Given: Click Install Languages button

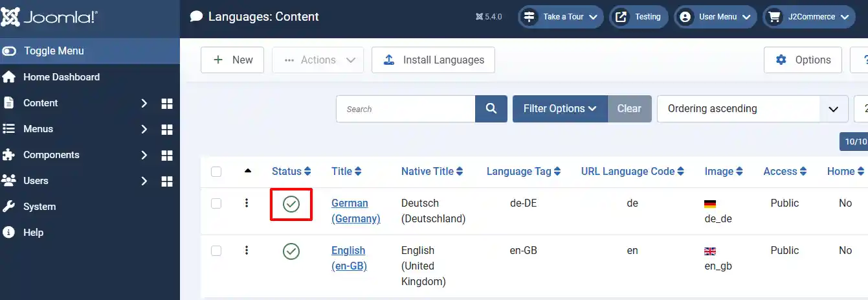Looking at the screenshot, I should pos(433,60).
